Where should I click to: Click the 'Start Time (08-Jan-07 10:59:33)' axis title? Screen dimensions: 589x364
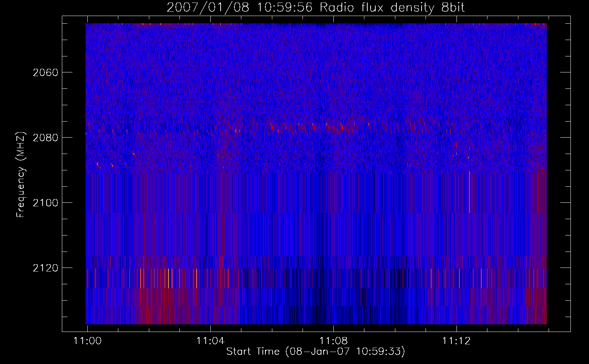click(316, 352)
